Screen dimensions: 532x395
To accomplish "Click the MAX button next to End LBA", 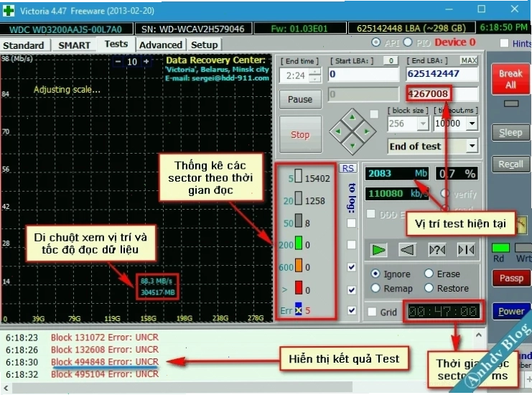I will [x=469, y=60].
